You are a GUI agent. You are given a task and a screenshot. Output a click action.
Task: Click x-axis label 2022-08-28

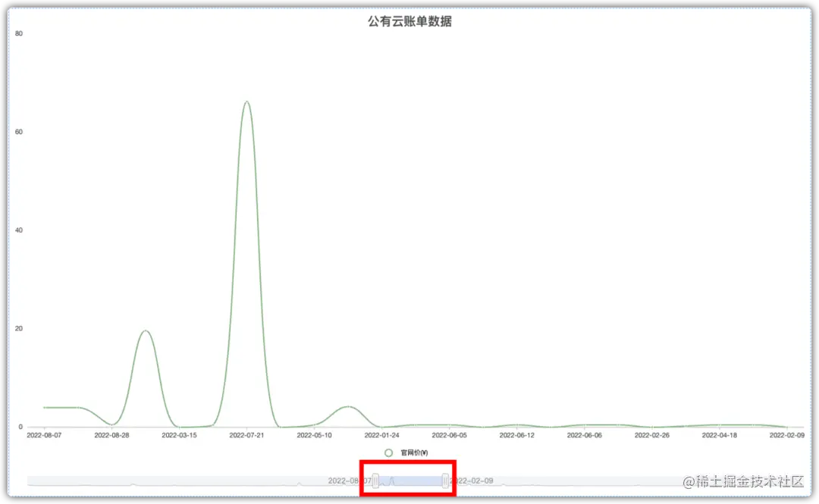pos(111,435)
